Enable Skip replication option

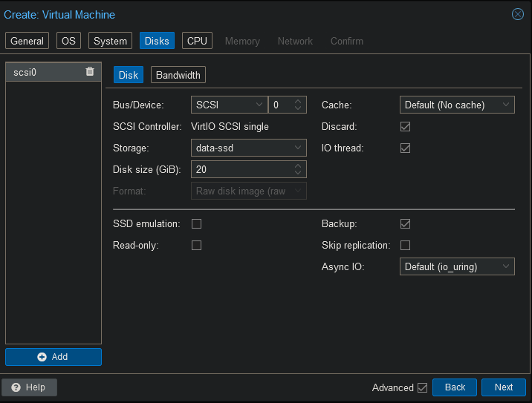405,245
